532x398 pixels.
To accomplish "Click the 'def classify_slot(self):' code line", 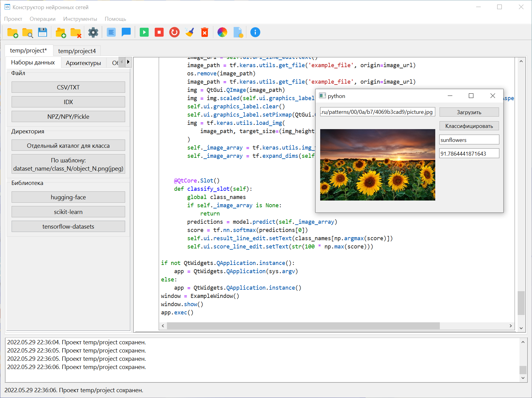I will [213, 189].
